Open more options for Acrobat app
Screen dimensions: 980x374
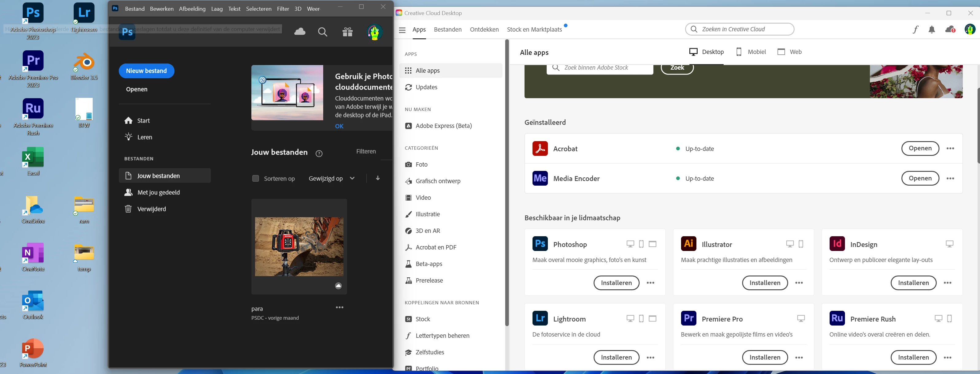950,148
